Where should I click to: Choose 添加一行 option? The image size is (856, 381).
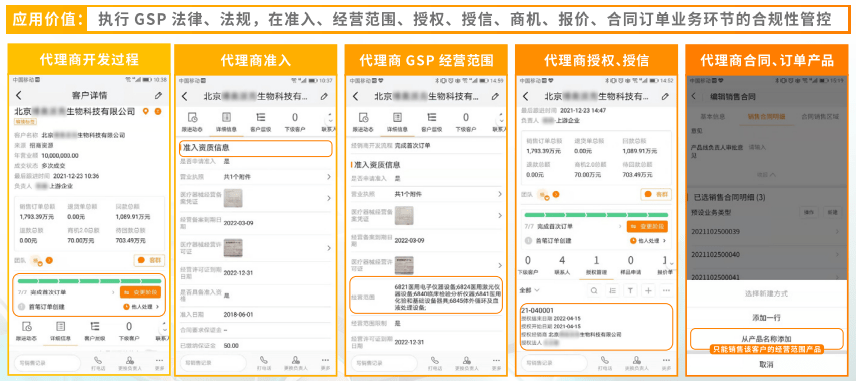point(766,317)
